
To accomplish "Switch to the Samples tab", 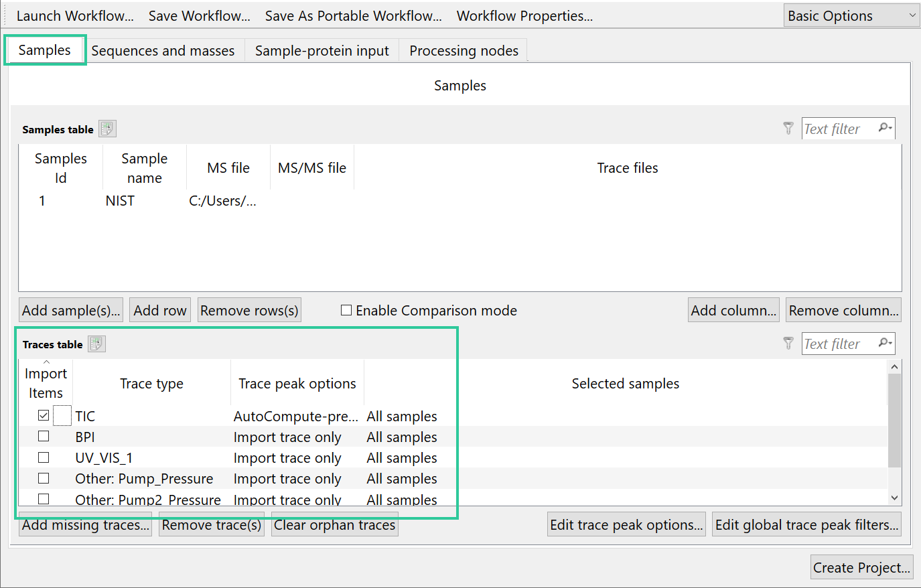I will [x=44, y=50].
